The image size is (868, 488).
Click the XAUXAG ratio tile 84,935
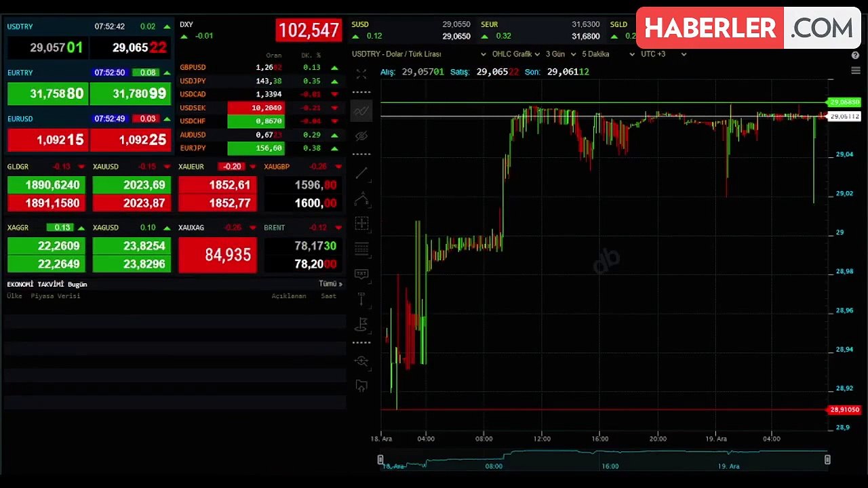tap(218, 255)
